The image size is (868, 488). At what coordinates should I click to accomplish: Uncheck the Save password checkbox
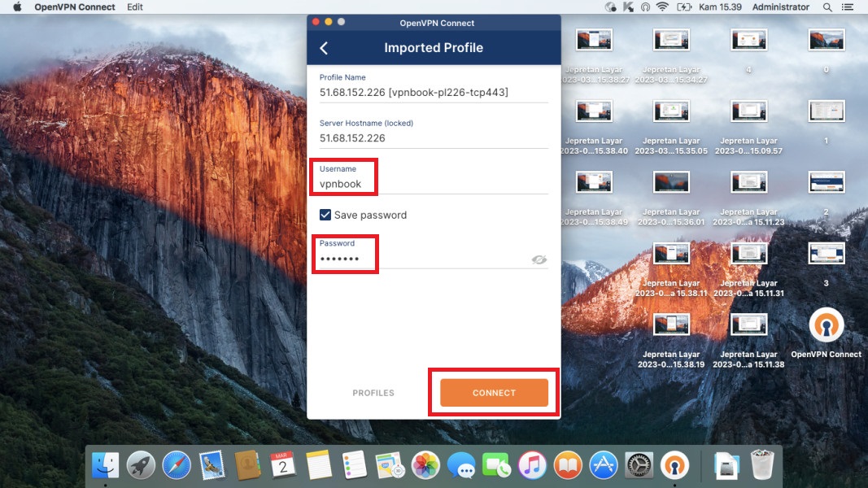[x=325, y=215]
